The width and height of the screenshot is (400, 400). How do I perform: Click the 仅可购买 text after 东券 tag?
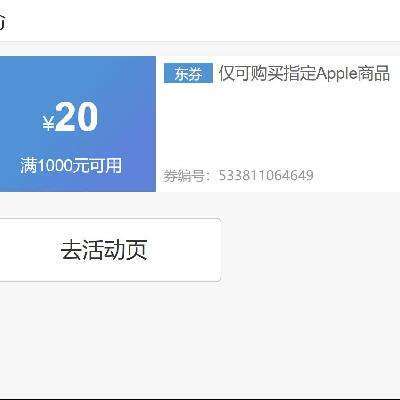(251, 73)
